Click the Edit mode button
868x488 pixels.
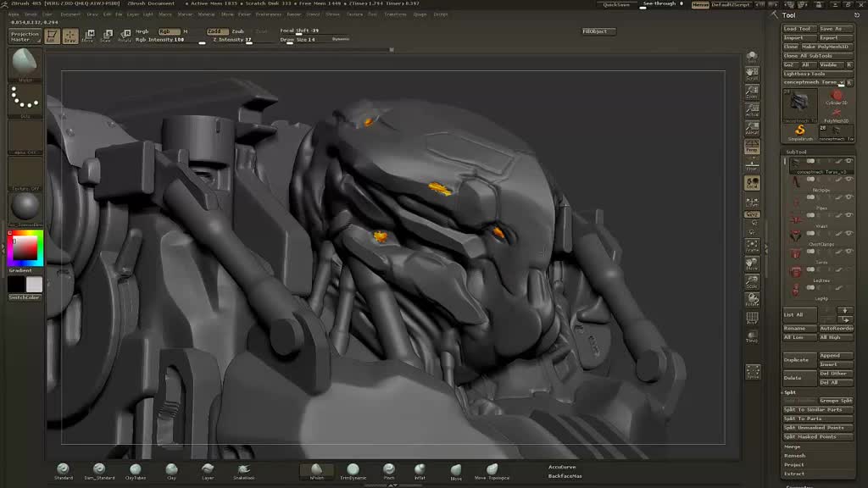51,36
